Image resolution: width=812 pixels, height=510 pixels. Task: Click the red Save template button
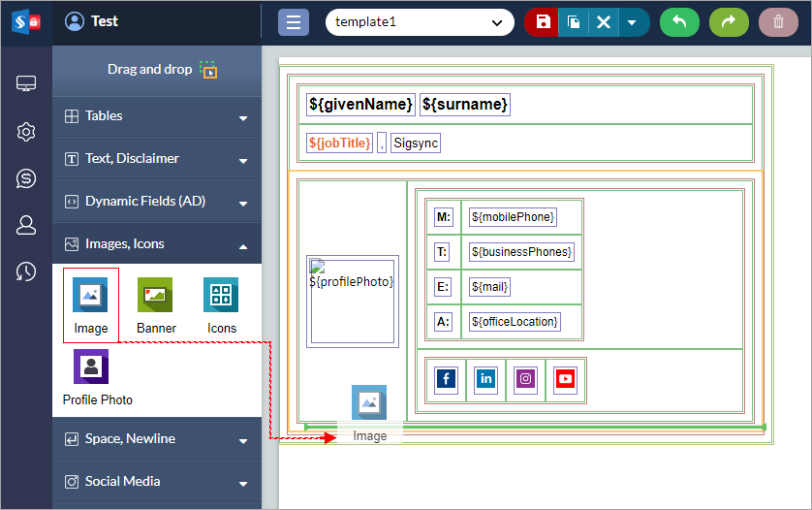[542, 21]
